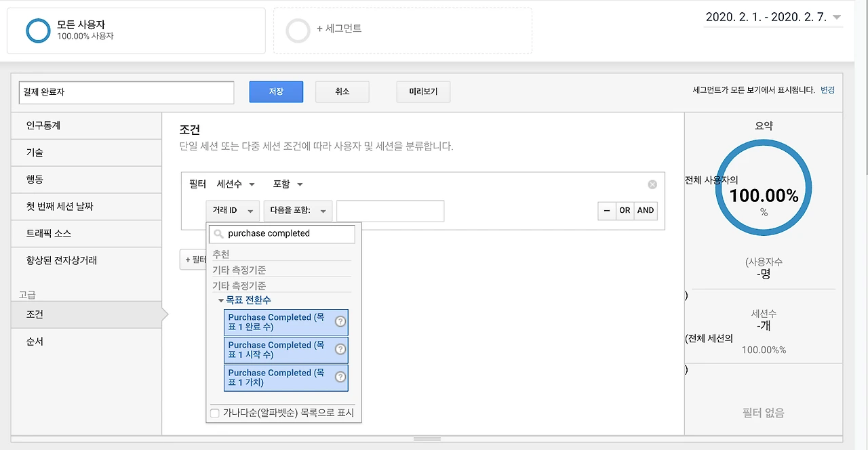The height and width of the screenshot is (450, 868).
Task: Select the 트래픽 소스 tab
Action: [x=86, y=233]
